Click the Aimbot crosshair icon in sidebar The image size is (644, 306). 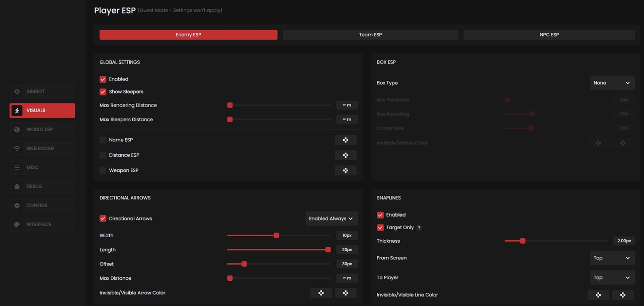coord(17,91)
